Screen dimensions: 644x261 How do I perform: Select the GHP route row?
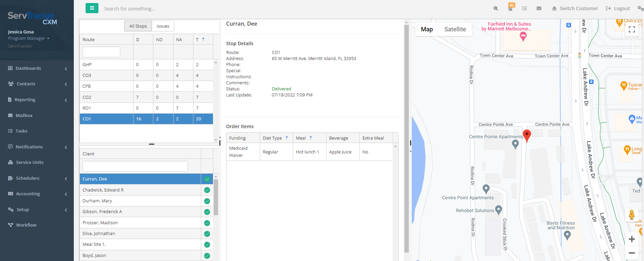[146, 64]
